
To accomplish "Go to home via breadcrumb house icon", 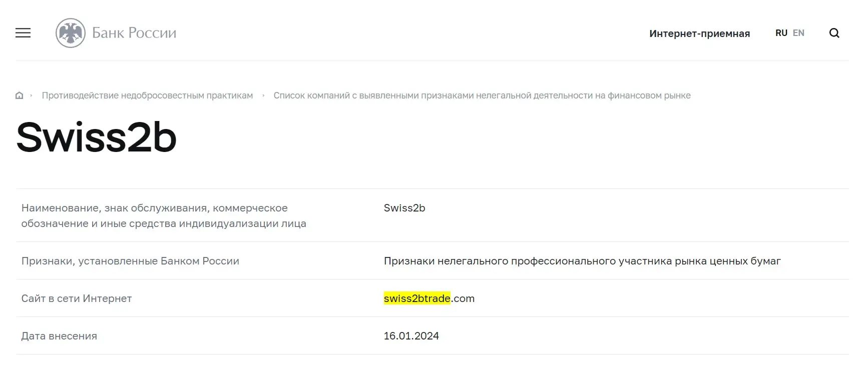I will [x=20, y=95].
